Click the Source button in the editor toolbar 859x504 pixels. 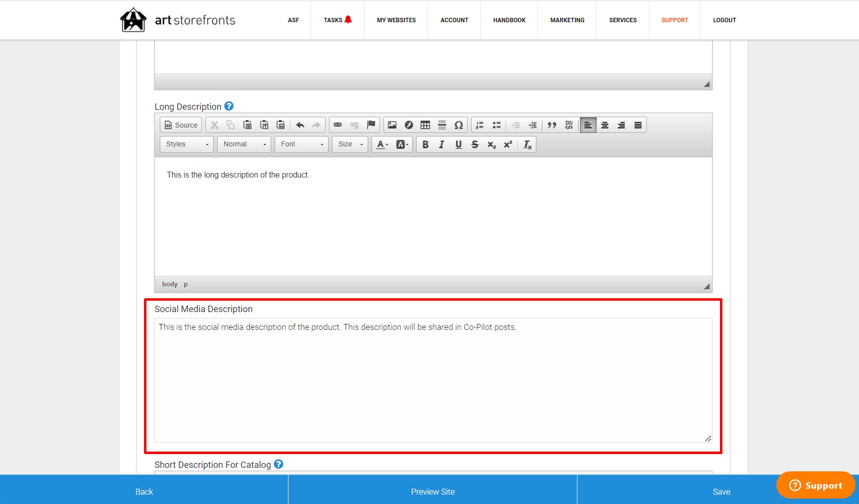pos(181,125)
